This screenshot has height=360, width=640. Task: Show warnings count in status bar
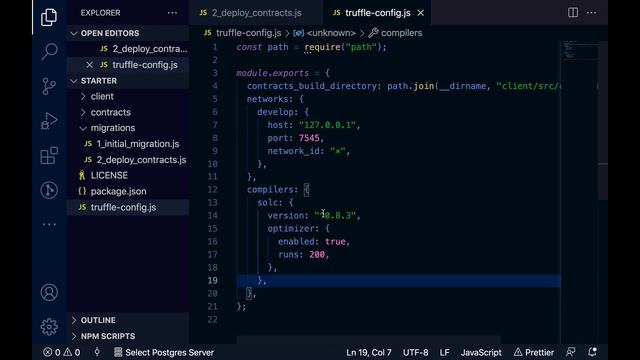[x=72, y=352]
